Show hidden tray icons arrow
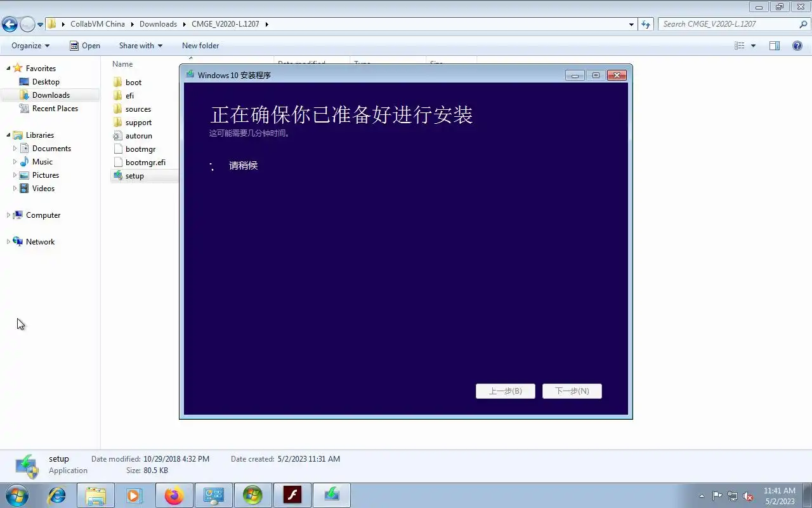This screenshot has height=508, width=812. coord(702,496)
